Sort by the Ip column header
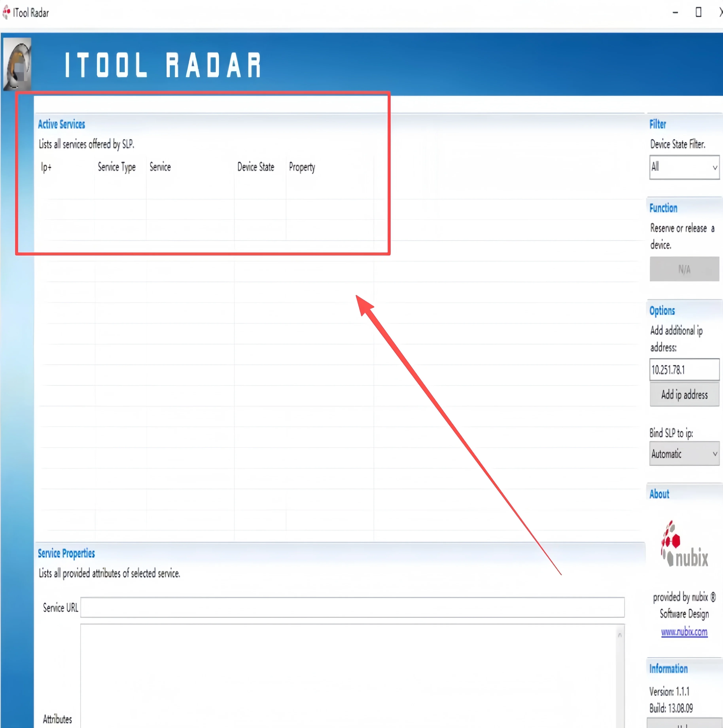 click(x=46, y=167)
